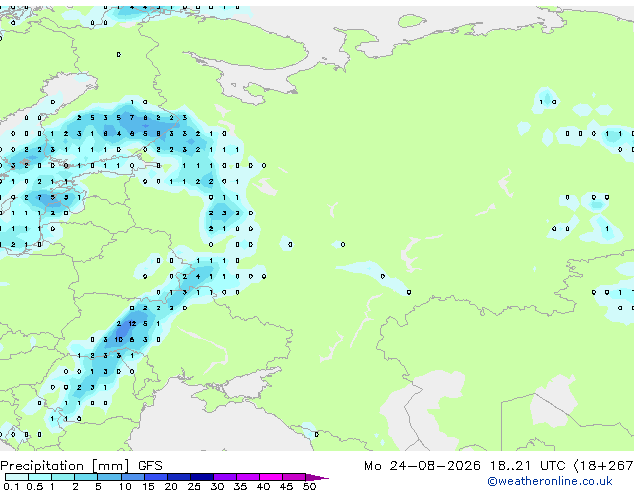Select the 15–20 mm blue legend swatch
Viewport: 634px width, 490px height.
pos(156,477)
